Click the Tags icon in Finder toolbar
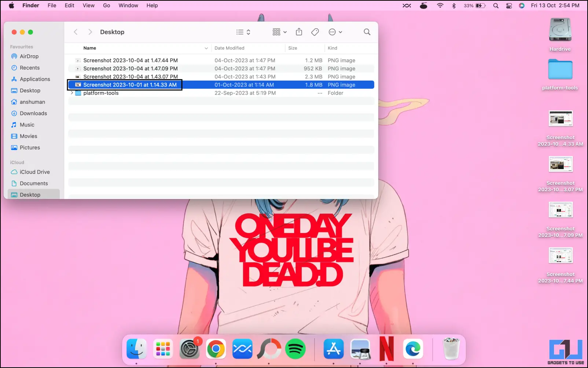The image size is (588, 368). click(315, 32)
